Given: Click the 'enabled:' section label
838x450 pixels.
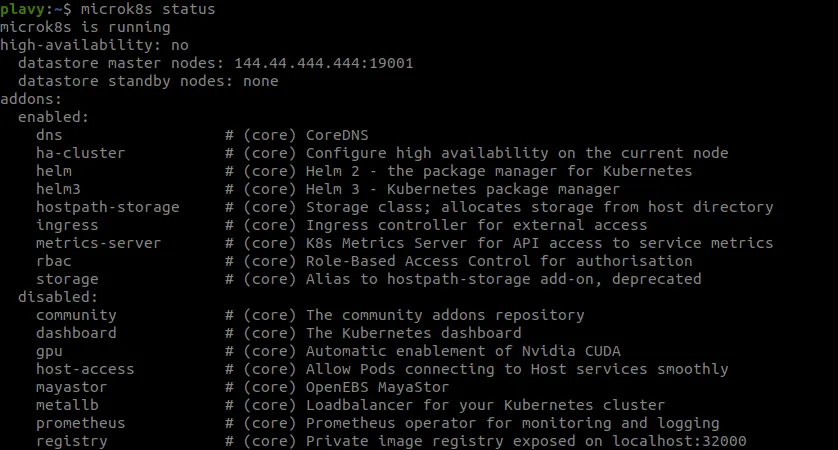Looking at the screenshot, I should pos(54,117).
